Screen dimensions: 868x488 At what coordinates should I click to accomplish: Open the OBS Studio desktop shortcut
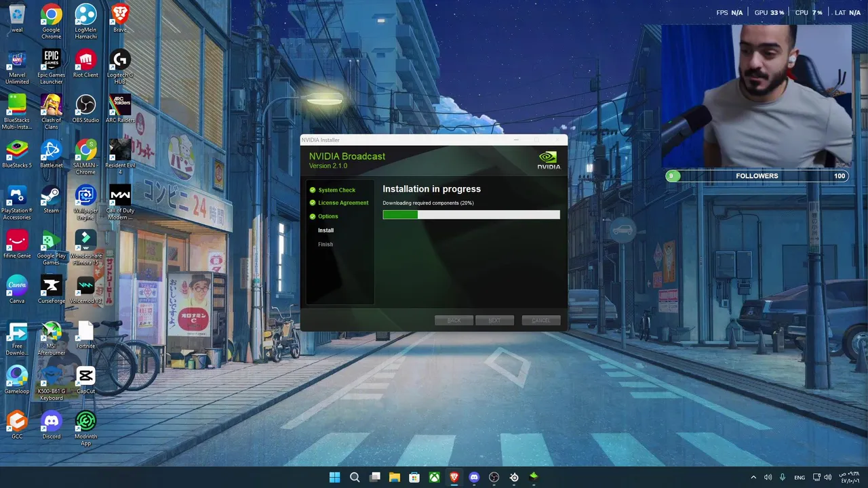[x=85, y=108]
